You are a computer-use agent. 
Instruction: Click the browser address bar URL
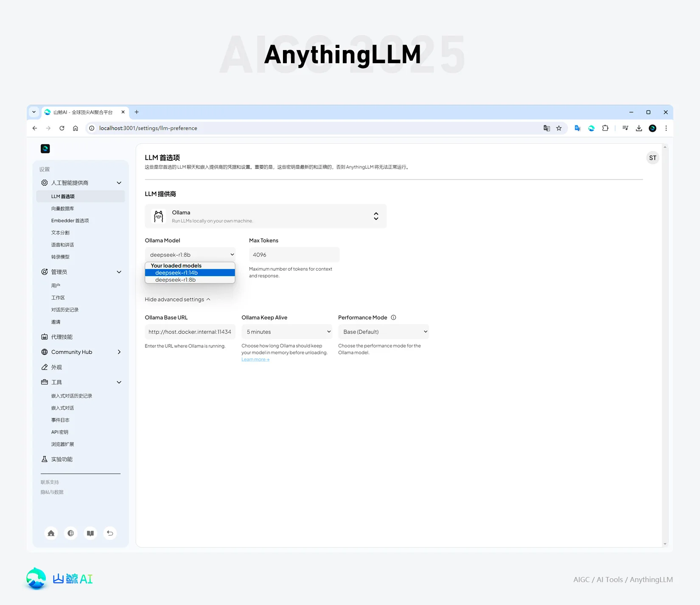click(148, 128)
